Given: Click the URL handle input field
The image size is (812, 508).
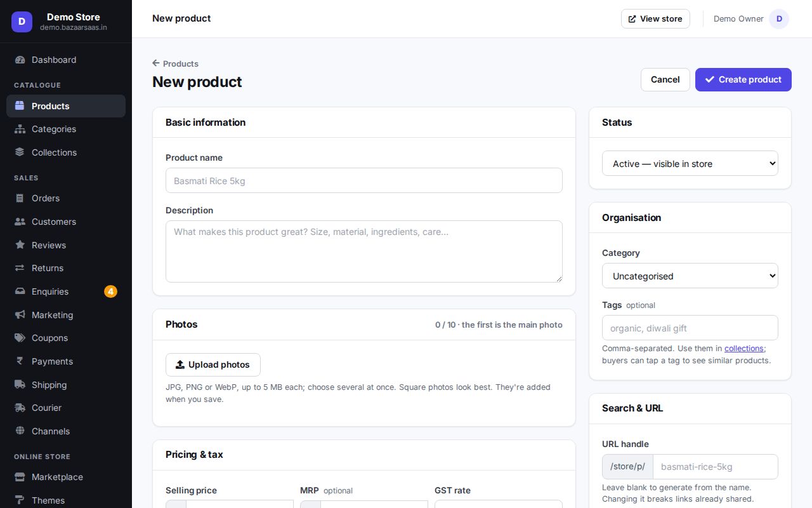Looking at the screenshot, I should (716, 467).
